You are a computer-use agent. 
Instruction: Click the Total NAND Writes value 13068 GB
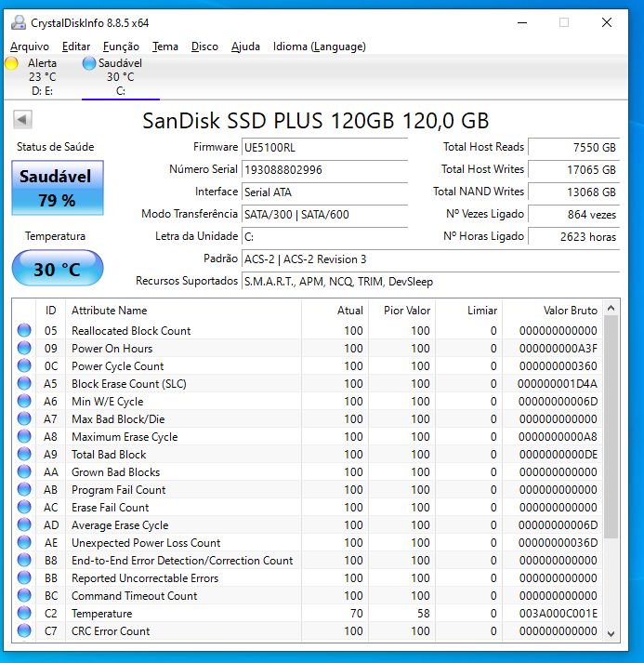tap(573, 192)
